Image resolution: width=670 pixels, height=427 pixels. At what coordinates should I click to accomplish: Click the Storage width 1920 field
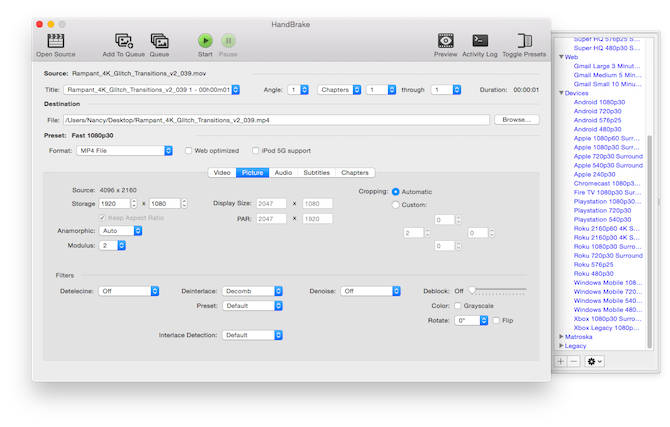tap(114, 204)
